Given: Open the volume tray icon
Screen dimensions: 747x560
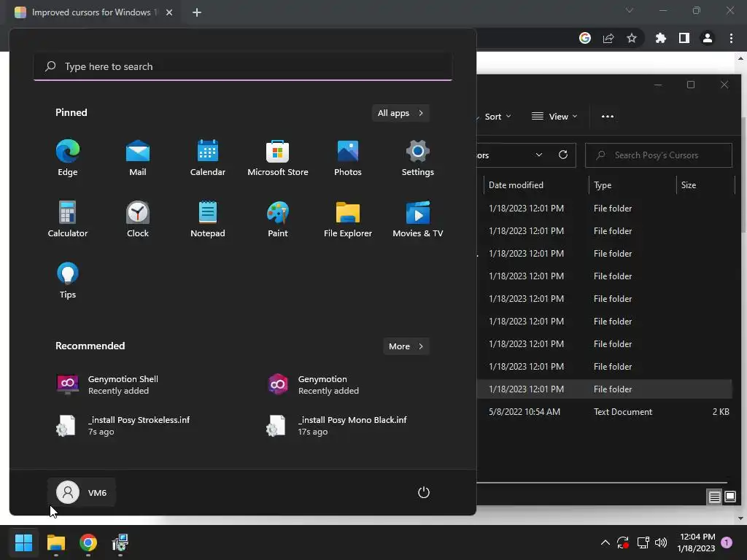Looking at the screenshot, I should coord(661,542).
